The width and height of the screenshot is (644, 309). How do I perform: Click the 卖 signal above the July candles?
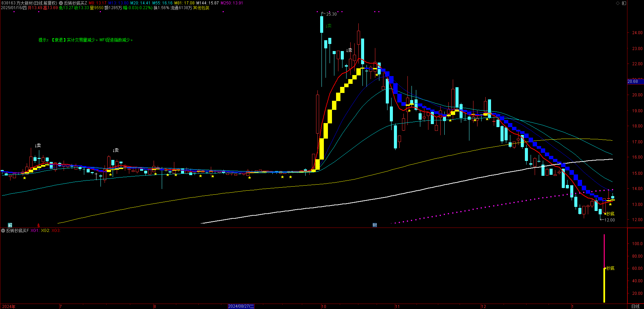116,150
